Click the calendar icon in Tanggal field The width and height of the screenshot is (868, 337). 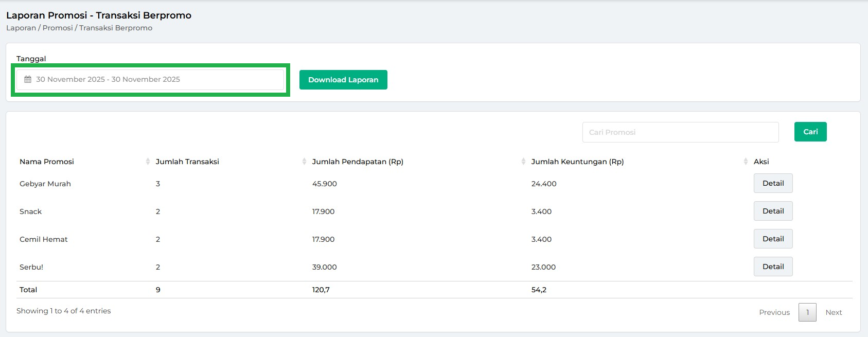28,80
